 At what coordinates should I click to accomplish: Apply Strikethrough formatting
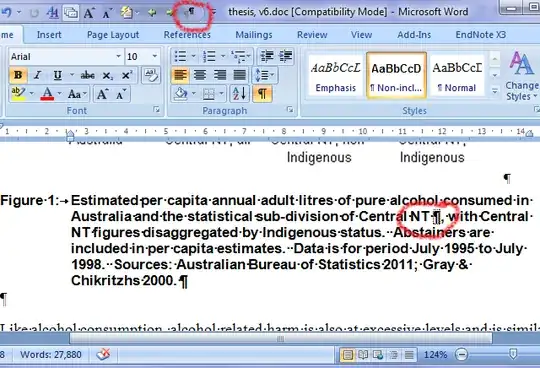coord(87,75)
